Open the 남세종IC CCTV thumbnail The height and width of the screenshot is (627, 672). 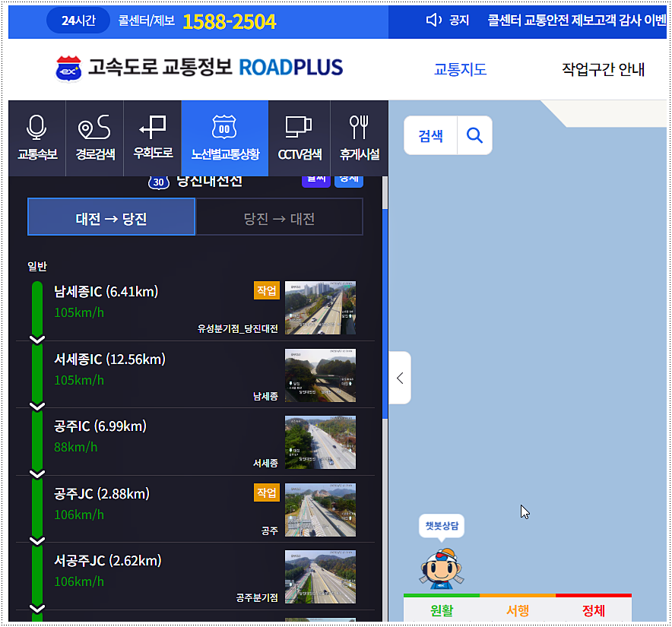[320, 307]
